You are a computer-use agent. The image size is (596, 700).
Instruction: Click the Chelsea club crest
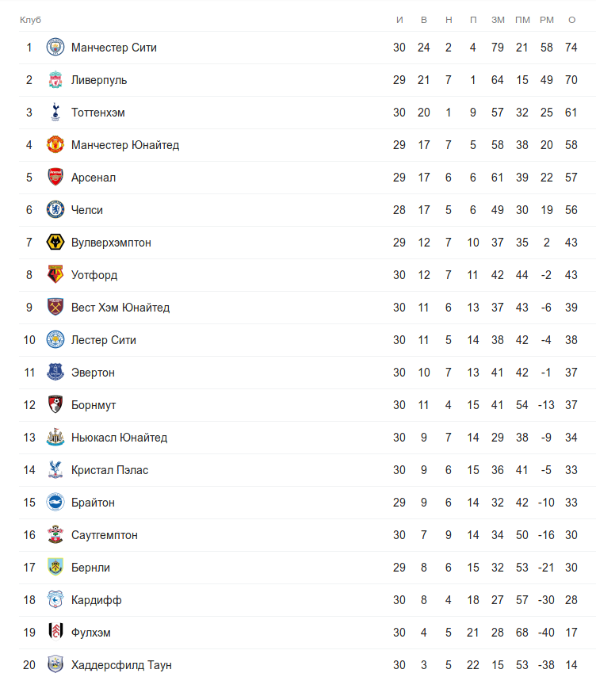(x=55, y=210)
